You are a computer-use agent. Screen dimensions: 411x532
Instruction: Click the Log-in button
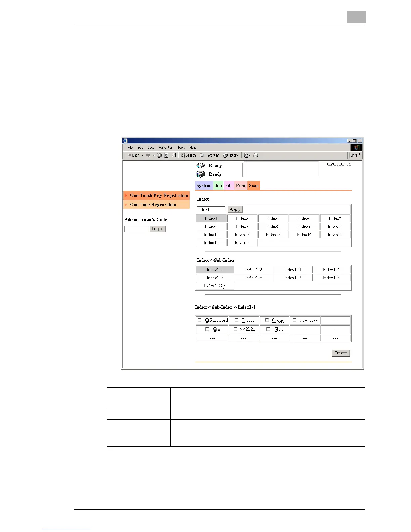click(157, 229)
